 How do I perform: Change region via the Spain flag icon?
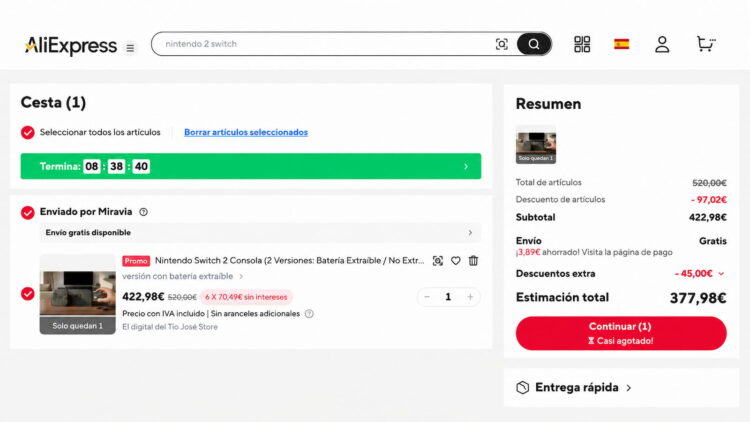pos(621,44)
